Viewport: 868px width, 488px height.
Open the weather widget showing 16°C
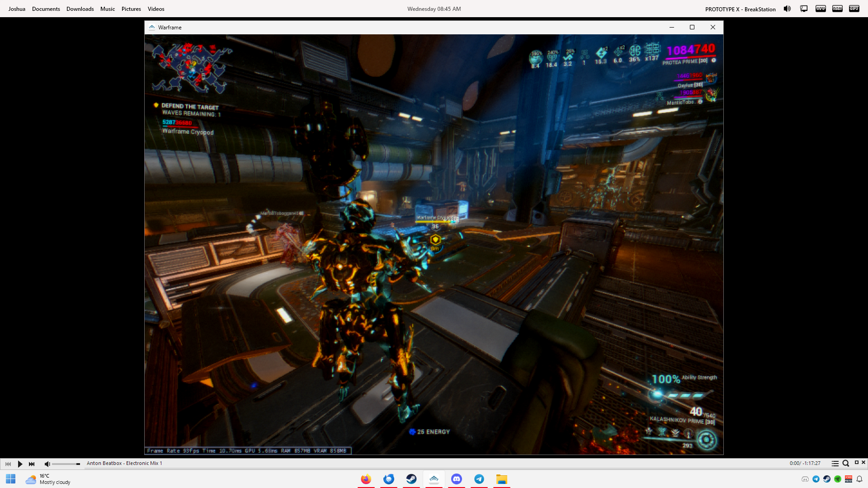[48, 479]
